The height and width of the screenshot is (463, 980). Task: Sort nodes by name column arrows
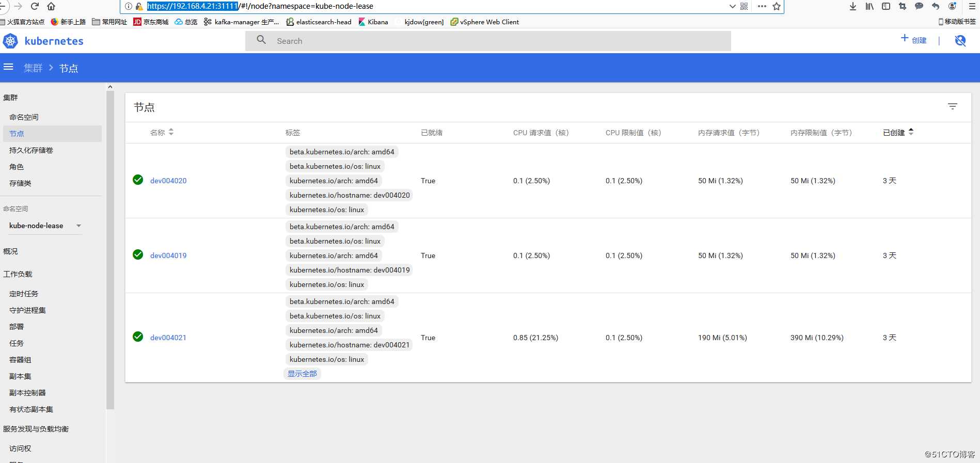pyautogui.click(x=171, y=132)
